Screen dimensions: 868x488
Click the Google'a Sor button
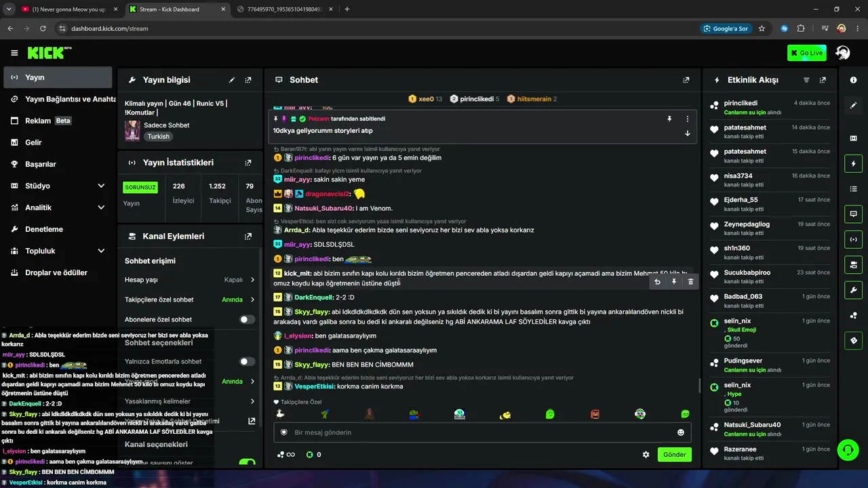(726, 28)
